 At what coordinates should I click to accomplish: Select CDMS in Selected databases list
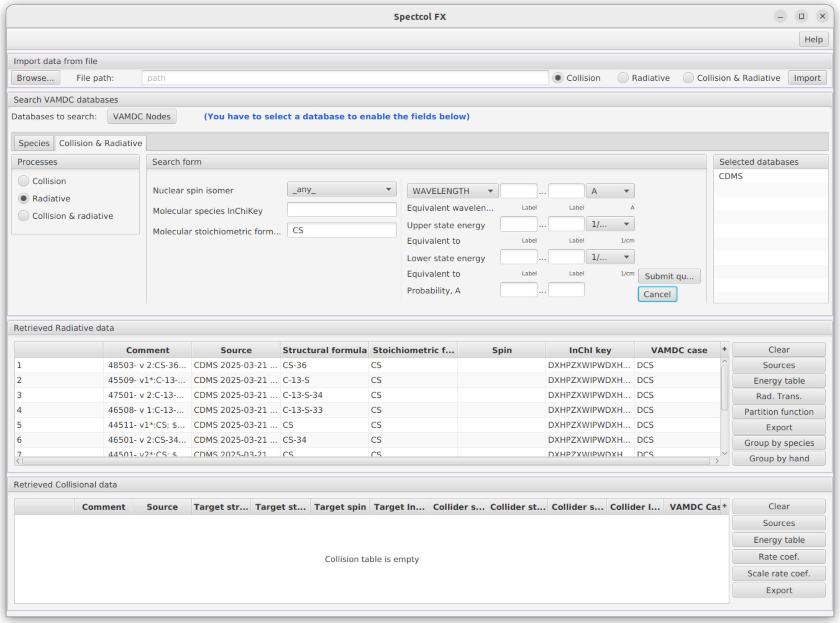[x=770, y=176]
